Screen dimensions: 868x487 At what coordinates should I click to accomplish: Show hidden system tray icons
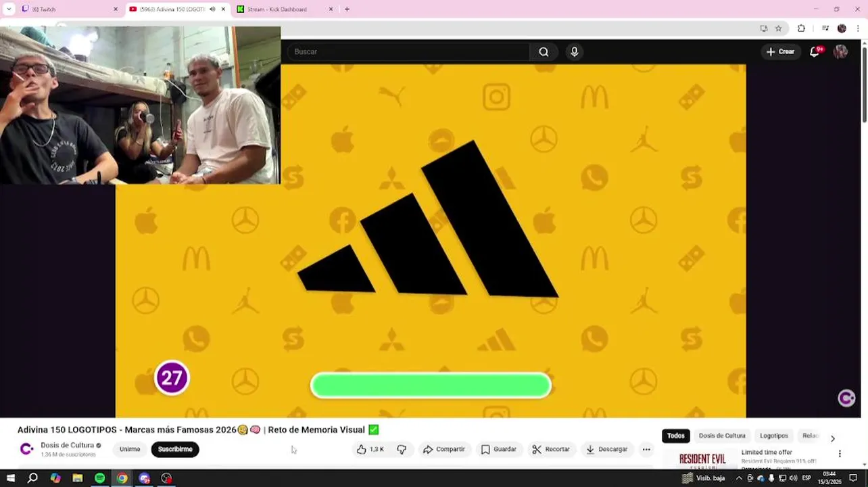click(739, 478)
